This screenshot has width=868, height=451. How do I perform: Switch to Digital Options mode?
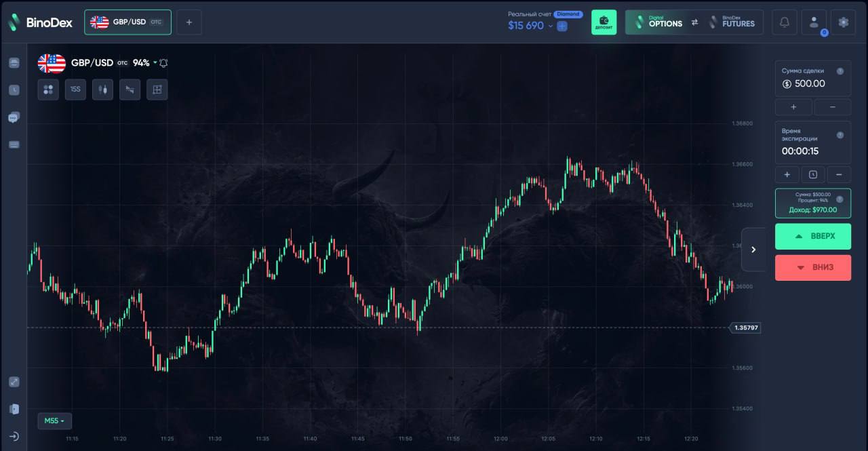tap(658, 22)
